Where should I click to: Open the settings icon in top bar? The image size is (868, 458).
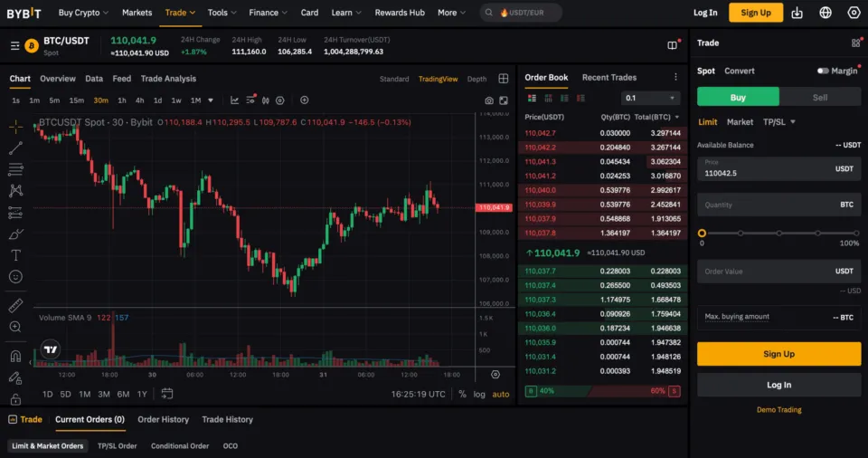pos(854,13)
